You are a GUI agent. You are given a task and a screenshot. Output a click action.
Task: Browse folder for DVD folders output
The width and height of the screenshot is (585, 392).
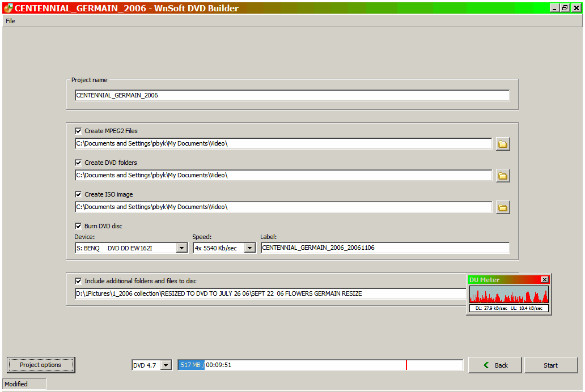[x=502, y=176]
